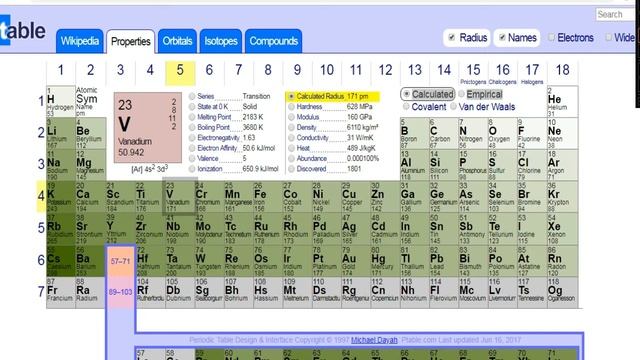Select the Boiling Point property
The image size is (640, 360).
192,127
